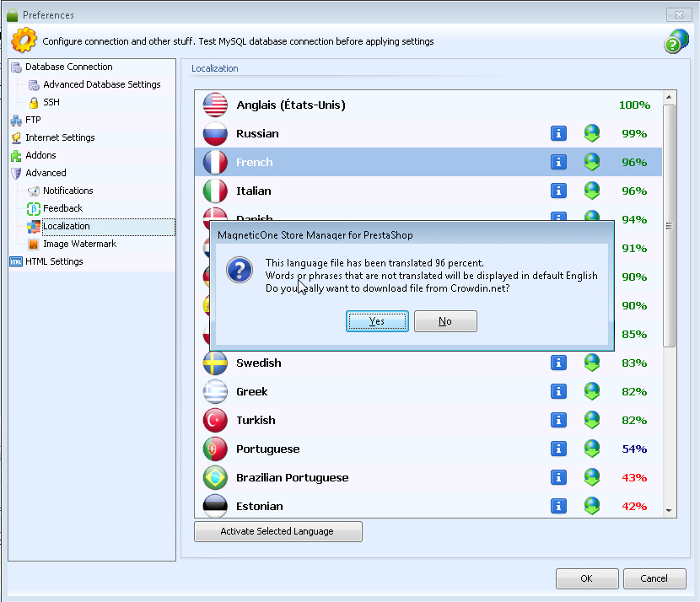Click the Brazilian flag icon
This screenshot has height=602, width=700.
pos(215,477)
